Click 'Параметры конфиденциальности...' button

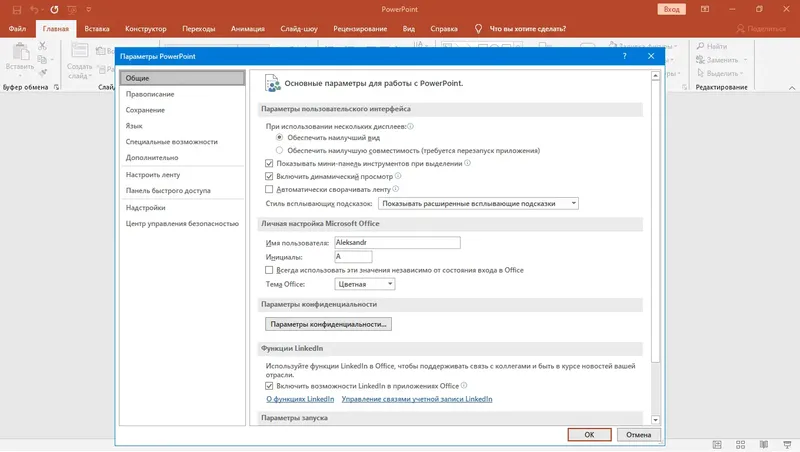click(x=328, y=324)
